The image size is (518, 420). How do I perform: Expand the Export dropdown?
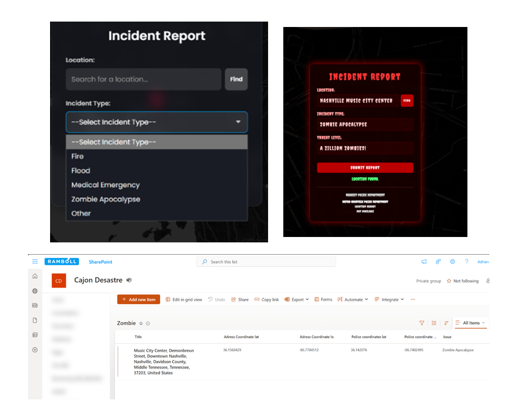pyautogui.click(x=297, y=300)
